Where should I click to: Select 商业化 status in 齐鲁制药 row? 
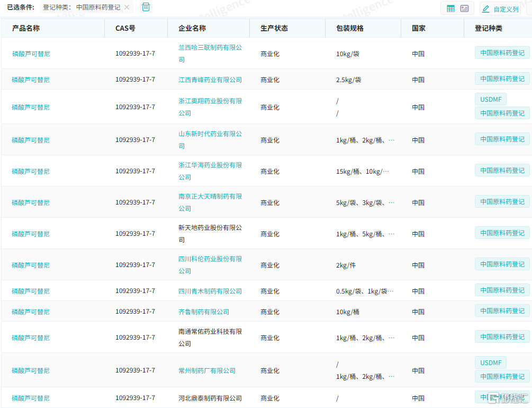point(270,312)
